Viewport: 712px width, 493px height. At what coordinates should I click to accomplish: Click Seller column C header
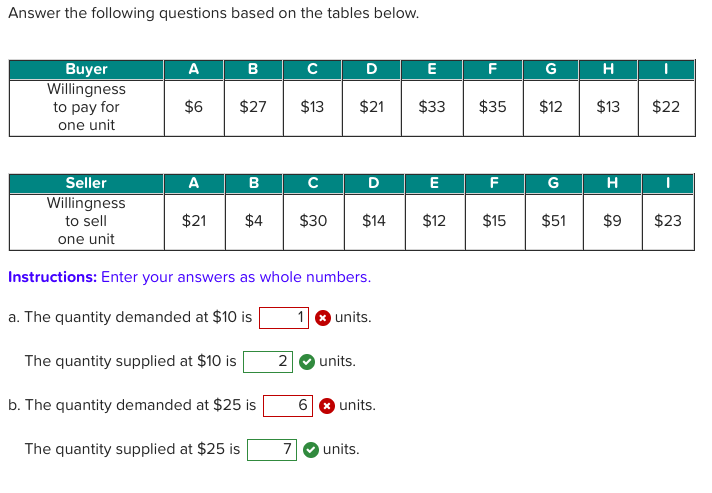tap(313, 183)
